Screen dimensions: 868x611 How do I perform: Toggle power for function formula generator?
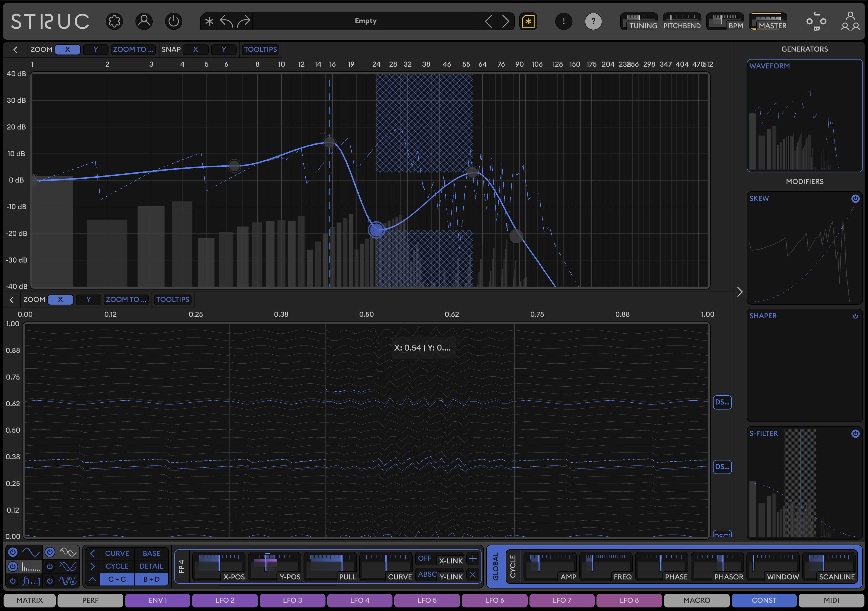(x=13, y=581)
